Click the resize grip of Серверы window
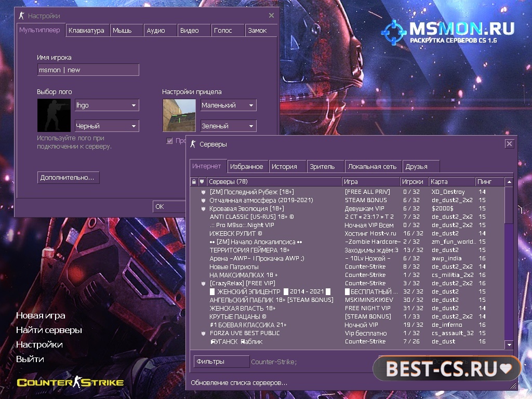 tap(513, 386)
